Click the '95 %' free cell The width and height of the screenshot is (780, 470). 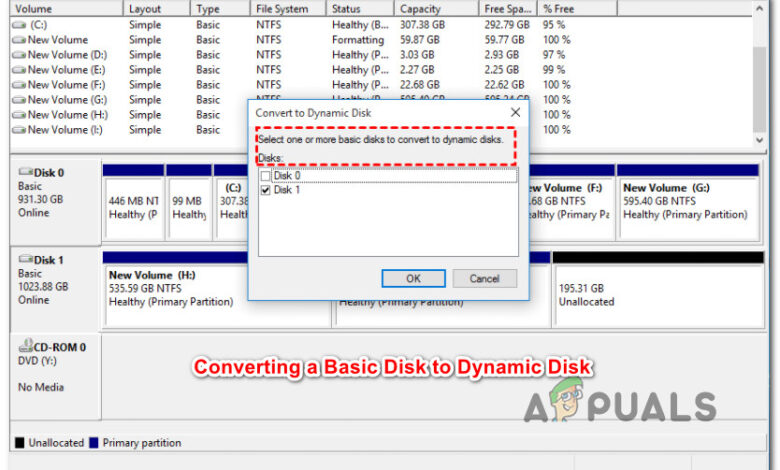point(554,25)
